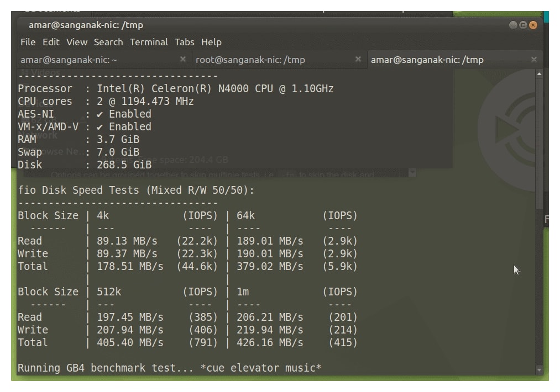The image size is (560, 392).
Task: Open the Tabs menu
Action: pos(184,42)
